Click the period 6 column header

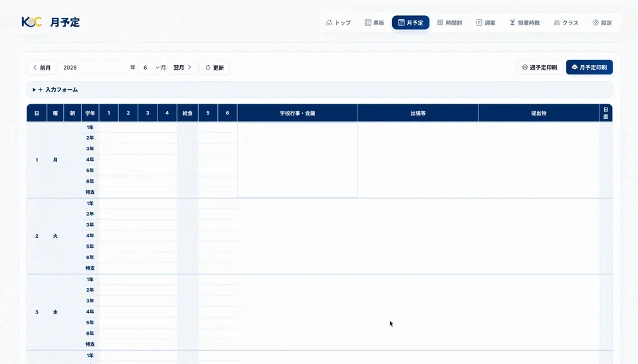click(x=227, y=113)
